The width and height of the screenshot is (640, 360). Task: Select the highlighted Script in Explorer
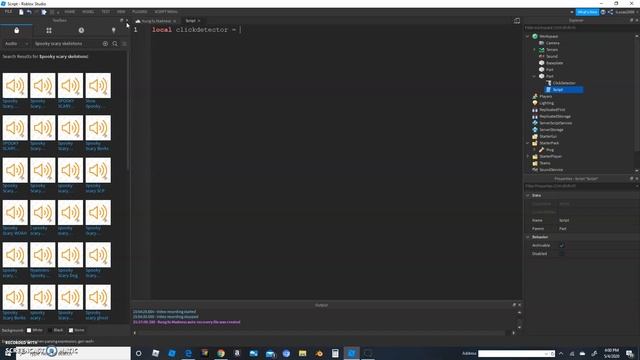pyautogui.click(x=564, y=90)
